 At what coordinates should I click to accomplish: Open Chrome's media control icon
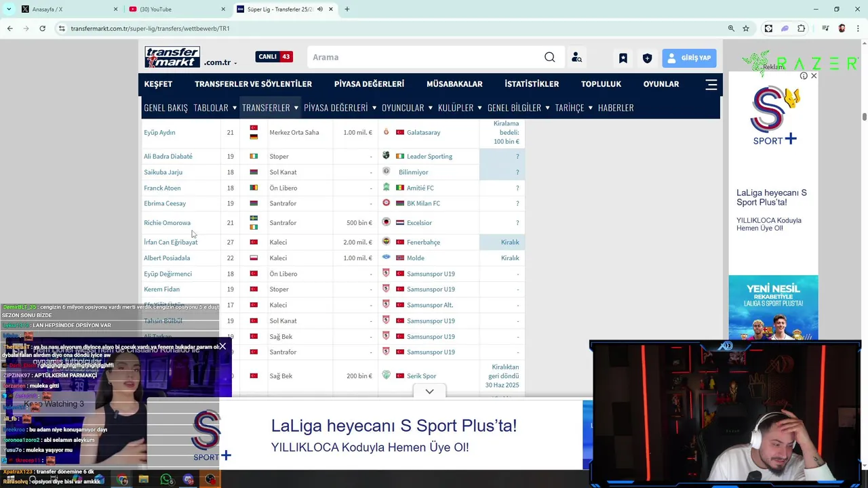click(825, 28)
